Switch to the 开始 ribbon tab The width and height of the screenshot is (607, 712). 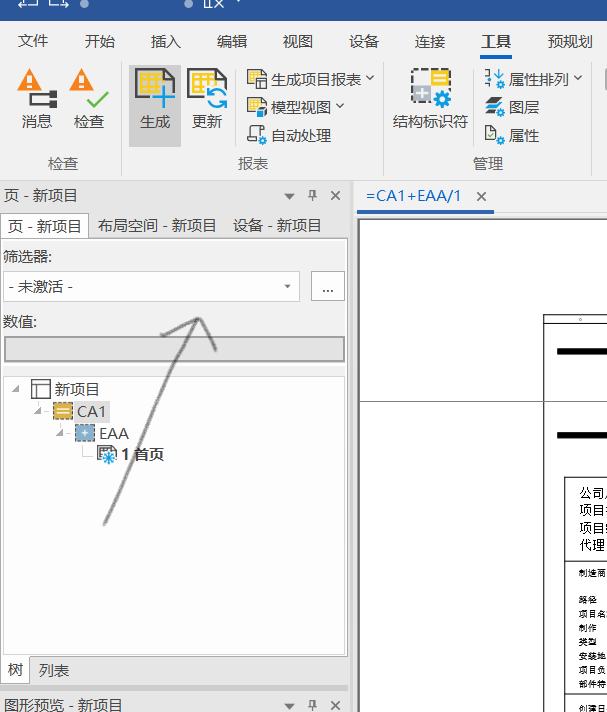(100, 41)
